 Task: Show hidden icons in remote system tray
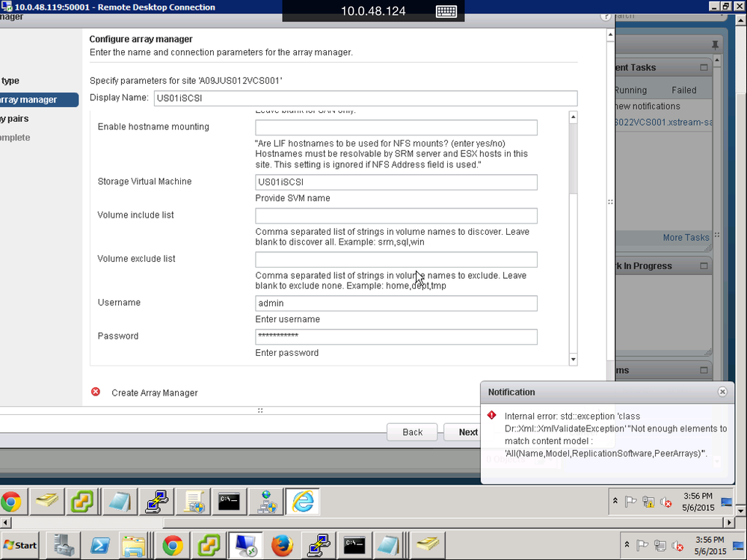615,502
